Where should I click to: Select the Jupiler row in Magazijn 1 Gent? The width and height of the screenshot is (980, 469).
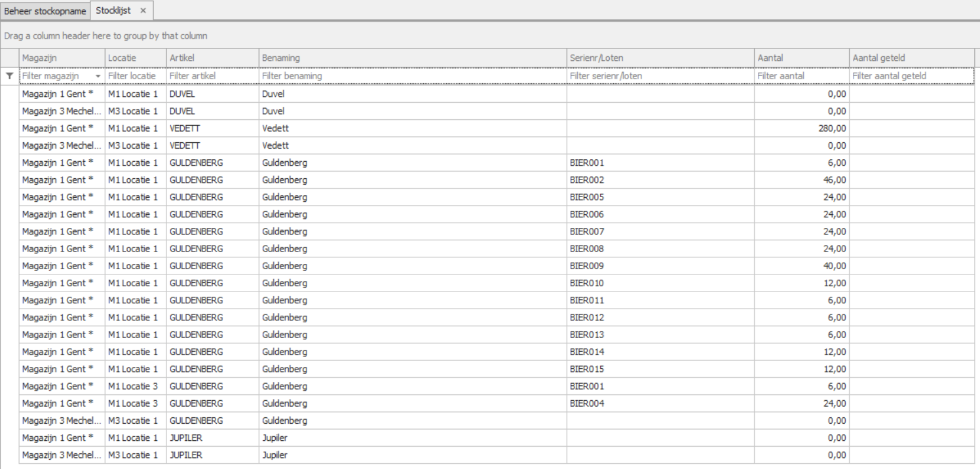[412, 438]
